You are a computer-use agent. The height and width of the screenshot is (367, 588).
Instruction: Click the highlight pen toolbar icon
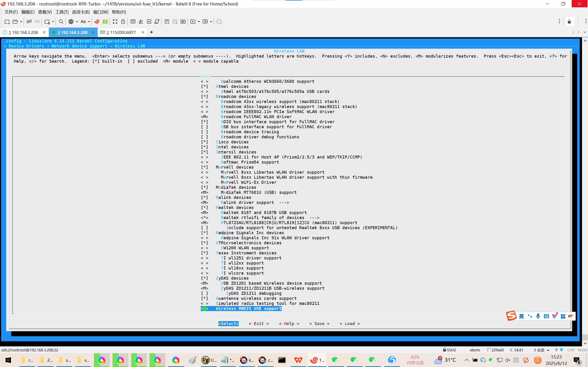tap(141, 22)
